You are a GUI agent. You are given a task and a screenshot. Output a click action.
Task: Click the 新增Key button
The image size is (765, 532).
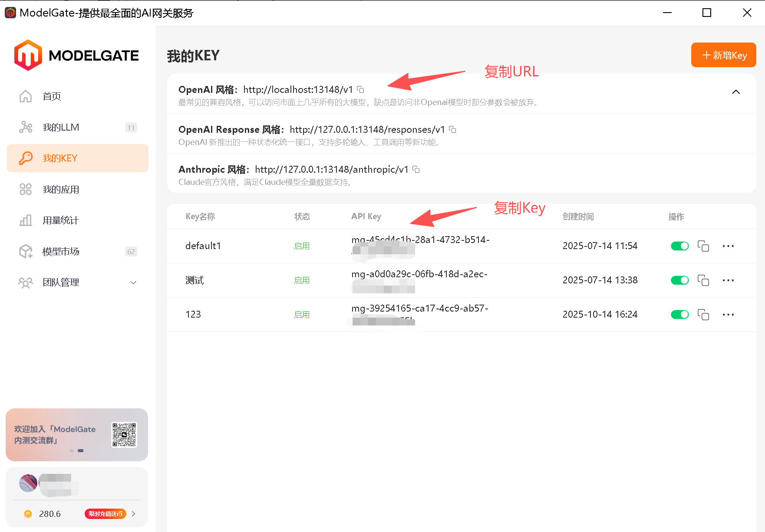tap(723, 55)
